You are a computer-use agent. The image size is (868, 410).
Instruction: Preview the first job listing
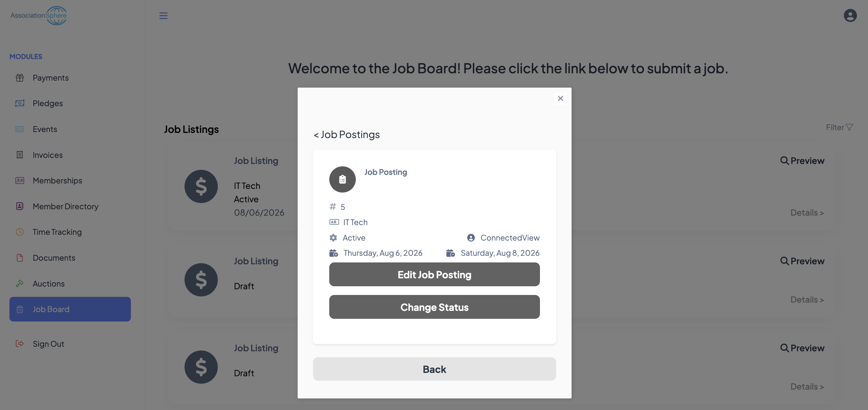point(802,161)
